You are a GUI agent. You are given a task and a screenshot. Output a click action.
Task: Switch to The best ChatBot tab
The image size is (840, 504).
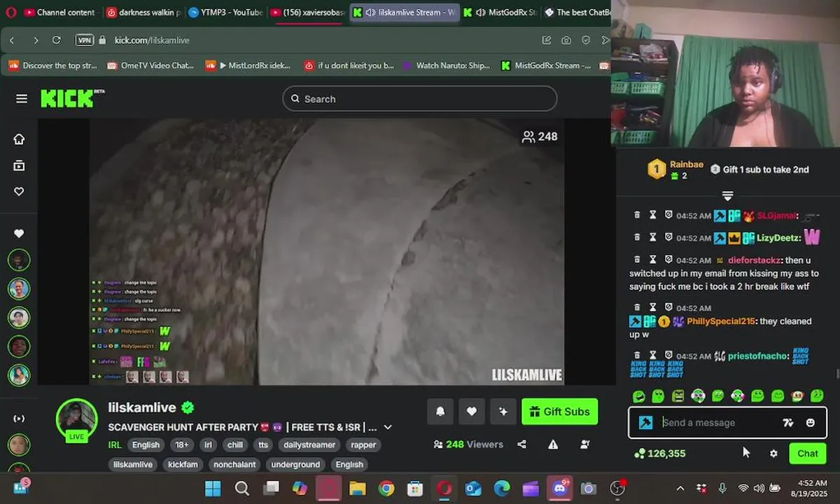pyautogui.click(x=577, y=13)
